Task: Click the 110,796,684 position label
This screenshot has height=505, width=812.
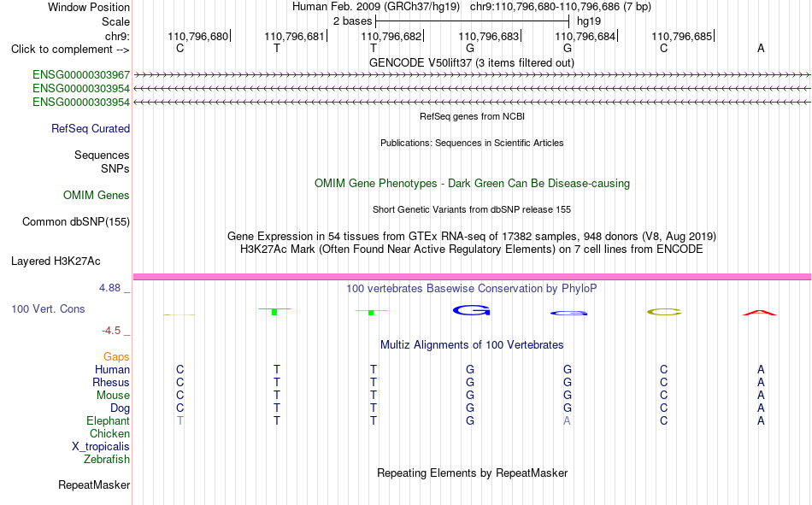Action: [x=585, y=36]
